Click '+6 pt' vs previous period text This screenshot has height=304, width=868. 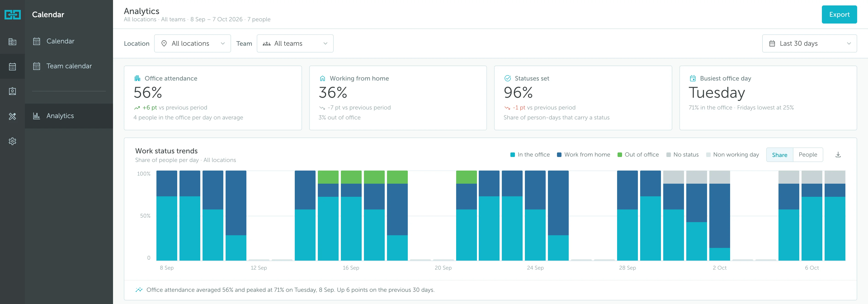150,107
